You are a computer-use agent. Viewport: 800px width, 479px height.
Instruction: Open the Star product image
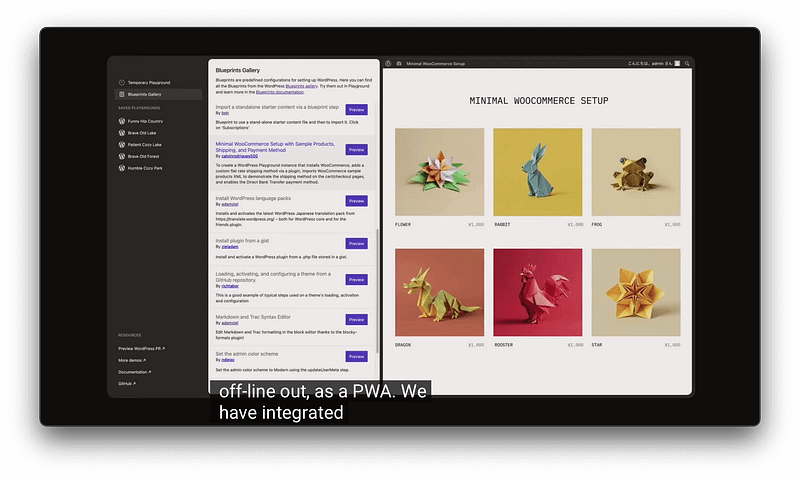[636, 292]
